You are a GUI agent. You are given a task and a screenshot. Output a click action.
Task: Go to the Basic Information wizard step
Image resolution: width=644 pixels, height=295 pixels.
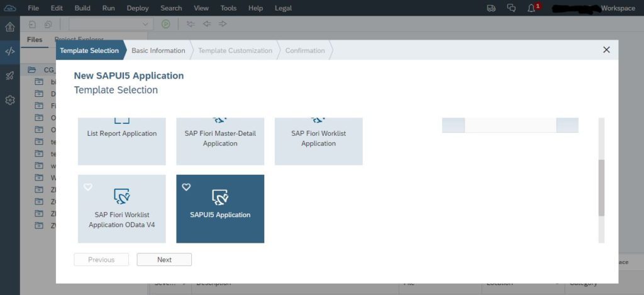(158, 50)
